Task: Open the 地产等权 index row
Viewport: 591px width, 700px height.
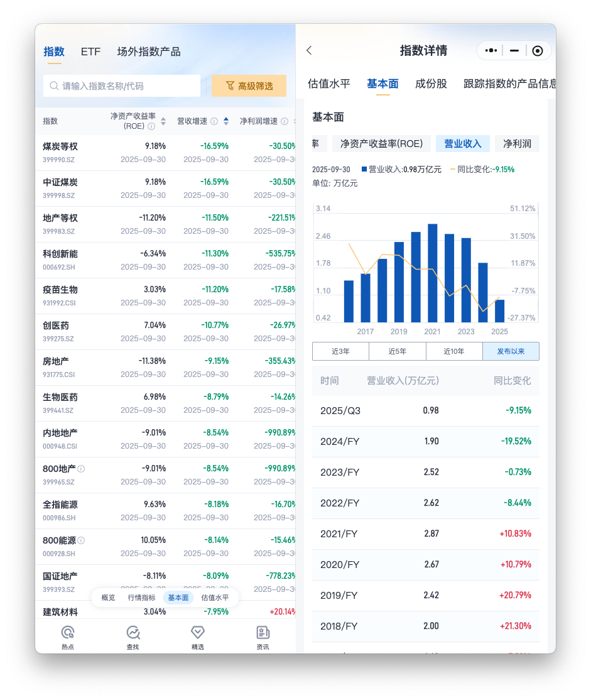Action: [x=165, y=224]
